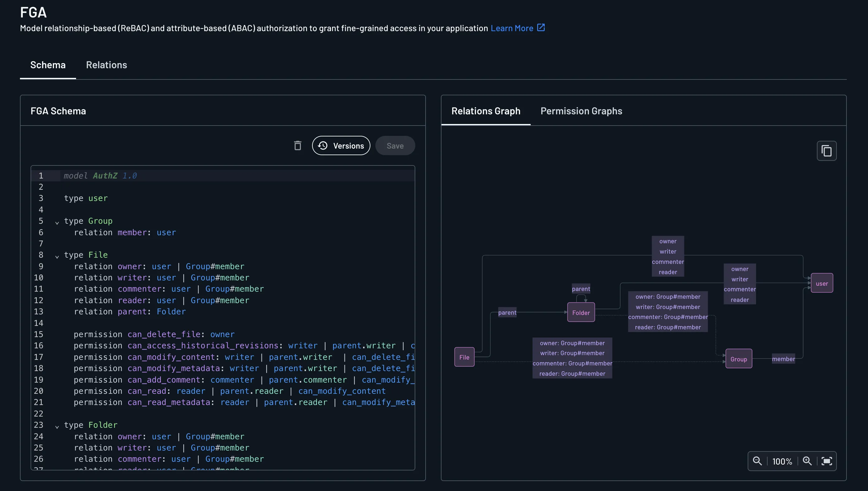Click line number 22 in editor gutter
The width and height of the screenshot is (868, 491).
click(x=38, y=414)
